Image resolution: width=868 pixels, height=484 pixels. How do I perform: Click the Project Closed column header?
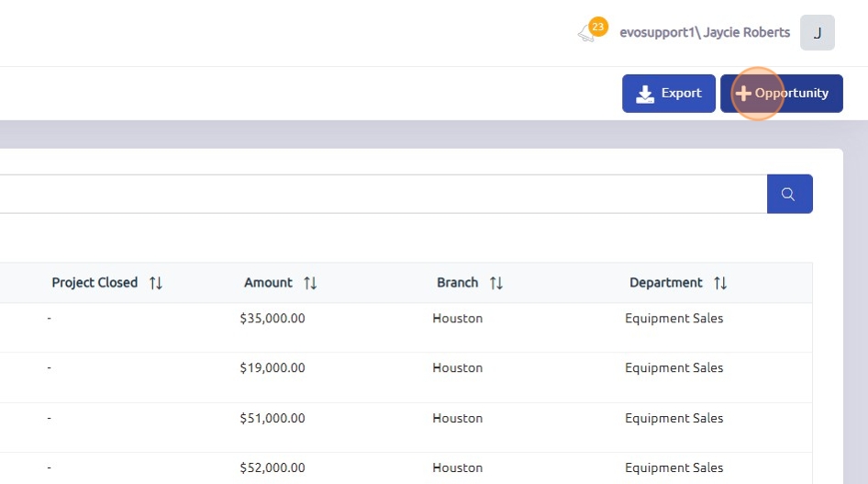[x=95, y=283]
